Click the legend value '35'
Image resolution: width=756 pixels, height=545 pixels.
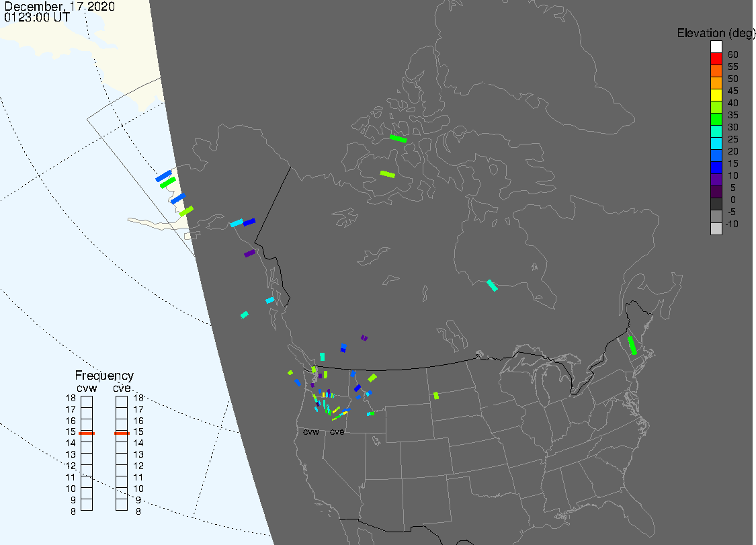click(x=733, y=115)
